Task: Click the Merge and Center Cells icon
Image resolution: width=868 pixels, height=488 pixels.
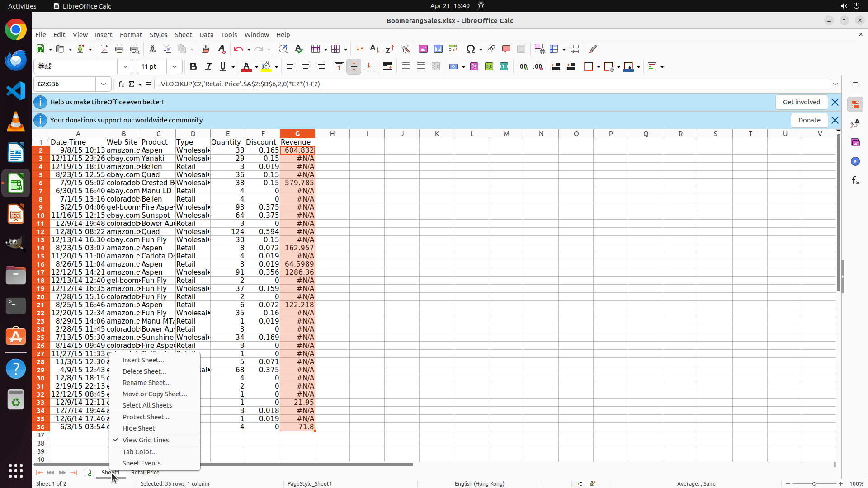Action: [406, 67]
